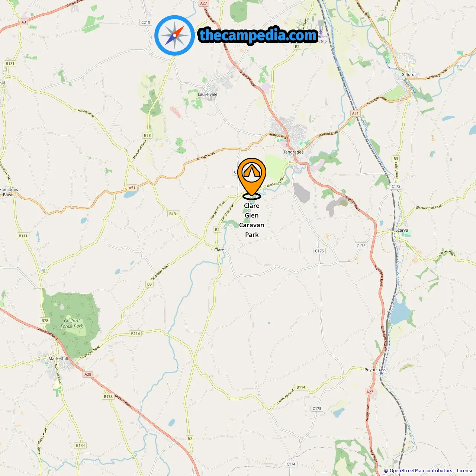Click the blue compass logo icon
The image size is (476, 476).
tap(175, 35)
